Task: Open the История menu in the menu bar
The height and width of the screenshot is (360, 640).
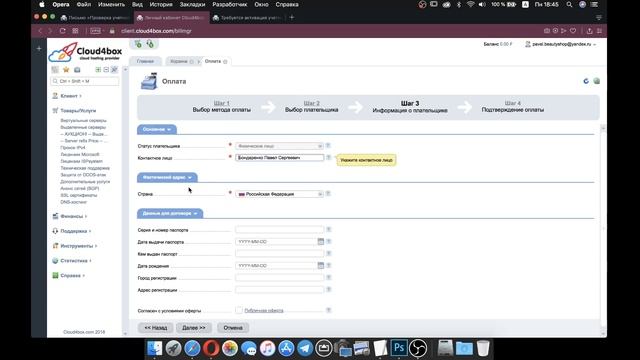Action: pyautogui.click(x=161, y=4)
